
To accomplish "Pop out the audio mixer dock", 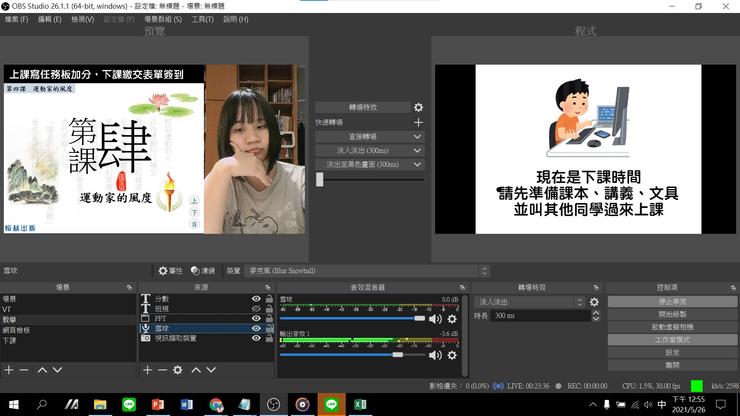I will (462, 287).
